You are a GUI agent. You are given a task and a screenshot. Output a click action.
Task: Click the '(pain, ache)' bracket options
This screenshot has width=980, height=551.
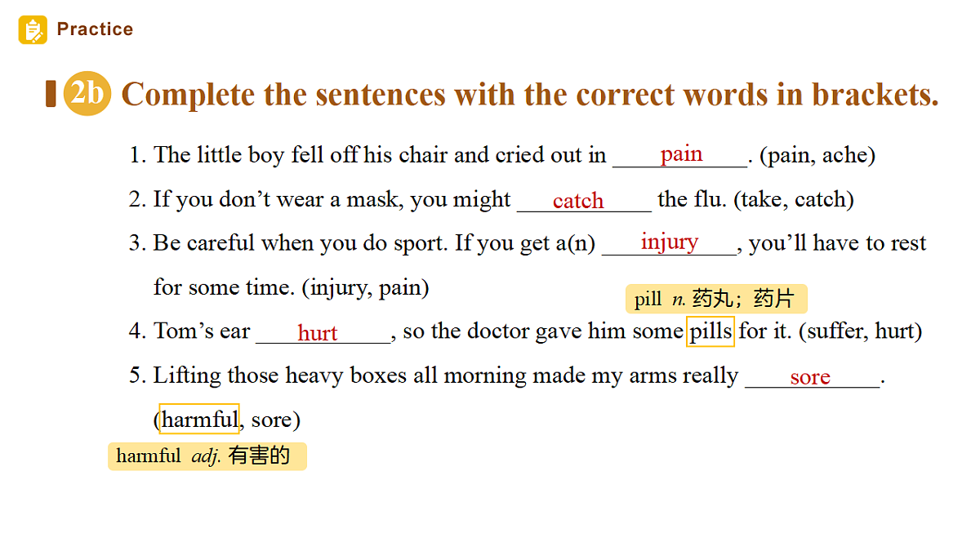point(817,155)
